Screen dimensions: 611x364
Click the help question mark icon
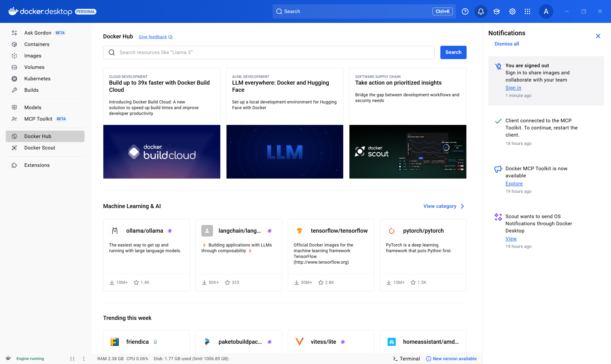point(465,11)
